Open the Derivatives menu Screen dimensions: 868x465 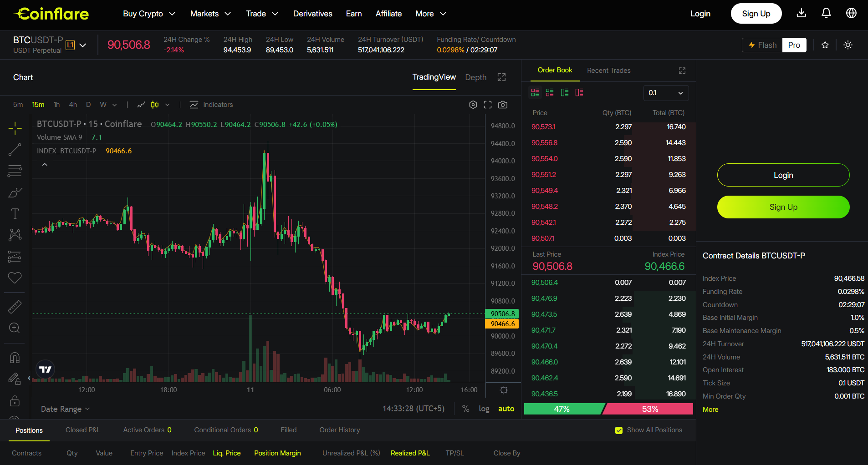click(x=312, y=14)
